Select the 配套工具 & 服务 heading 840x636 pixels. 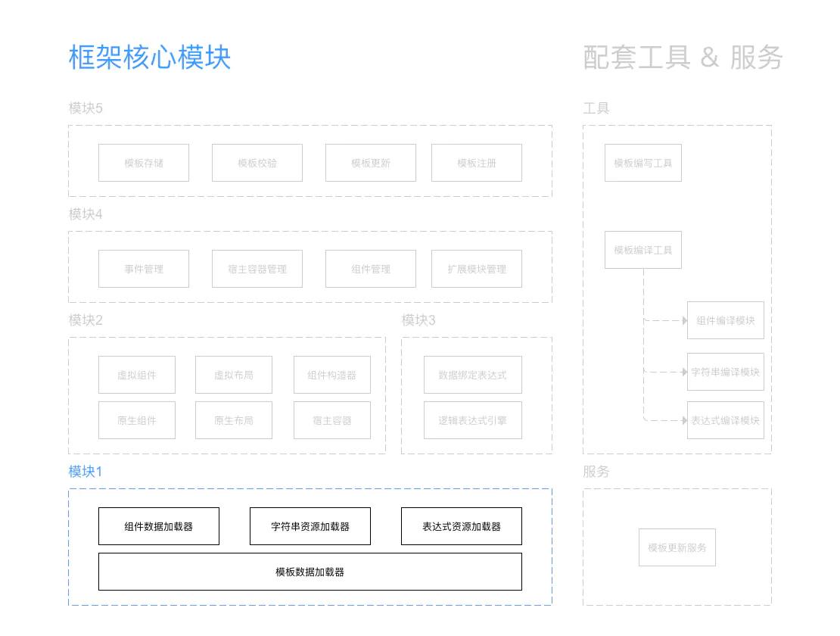click(x=682, y=58)
